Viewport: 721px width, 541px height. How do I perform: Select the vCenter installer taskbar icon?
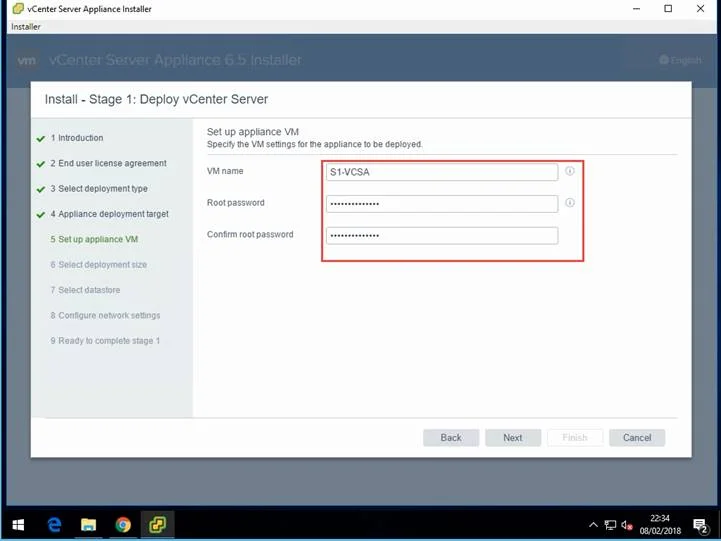click(x=157, y=524)
